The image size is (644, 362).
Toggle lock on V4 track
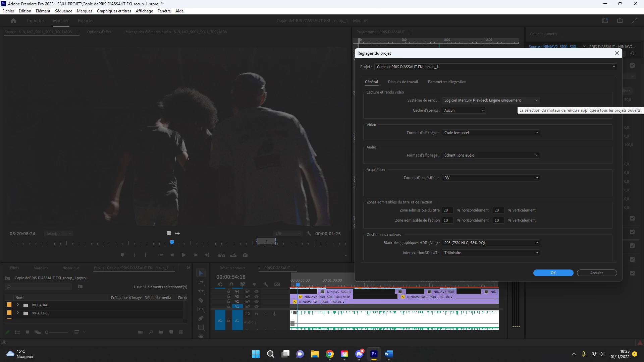(229, 291)
